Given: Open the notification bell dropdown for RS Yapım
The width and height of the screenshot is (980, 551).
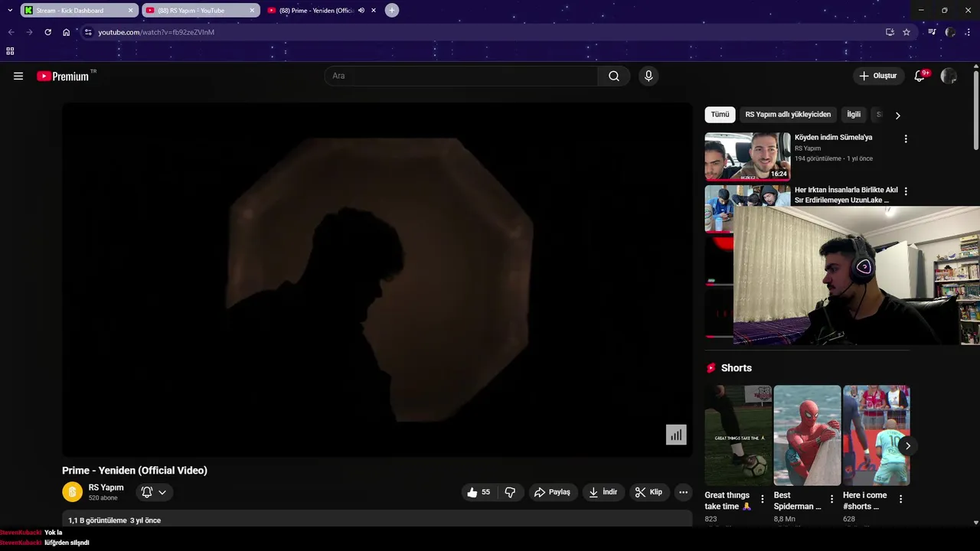Looking at the screenshot, I should coord(155,492).
